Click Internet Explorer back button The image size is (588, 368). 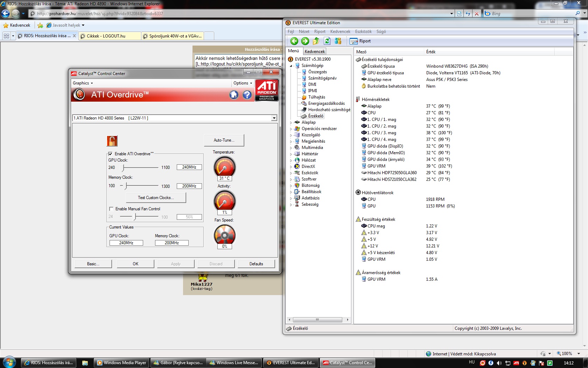(x=6, y=14)
